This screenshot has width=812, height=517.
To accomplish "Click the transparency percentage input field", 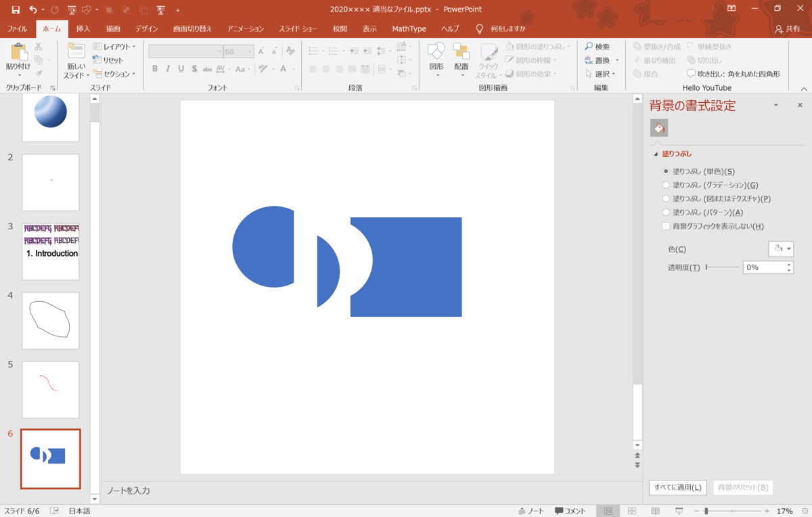I will [765, 267].
